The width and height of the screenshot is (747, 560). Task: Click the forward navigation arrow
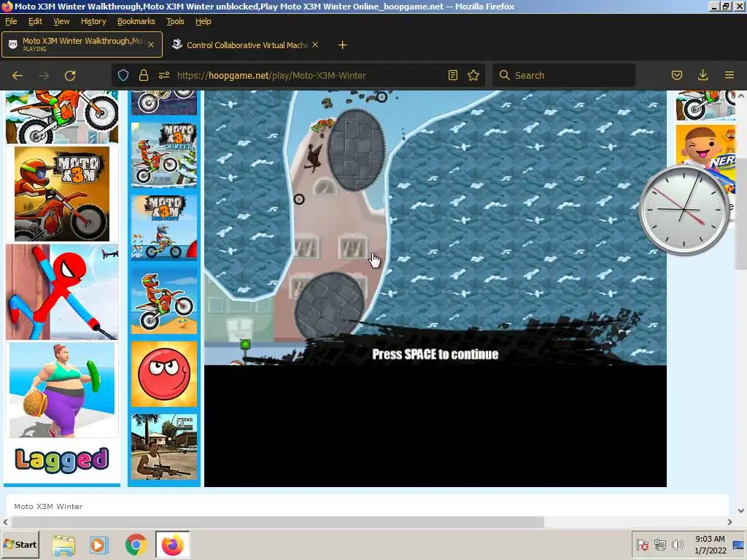coord(44,75)
